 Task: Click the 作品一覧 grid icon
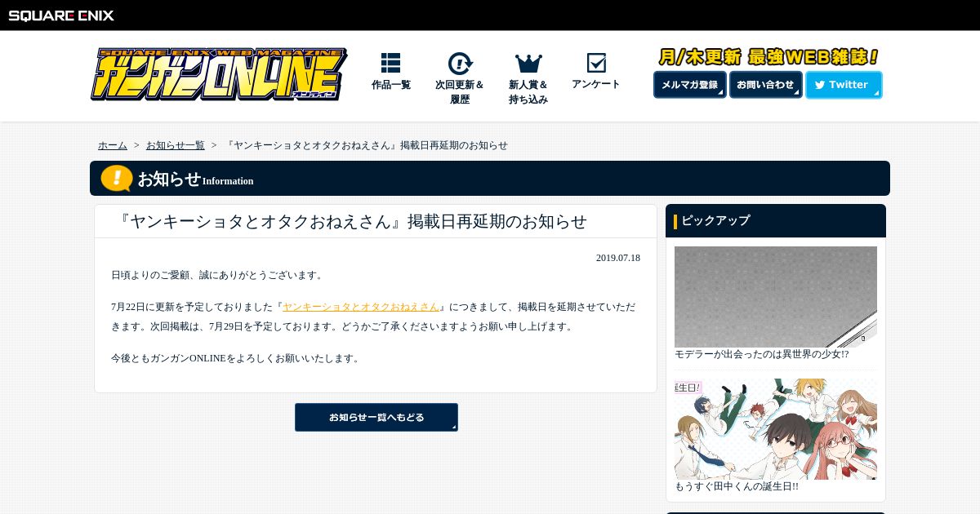[390, 63]
